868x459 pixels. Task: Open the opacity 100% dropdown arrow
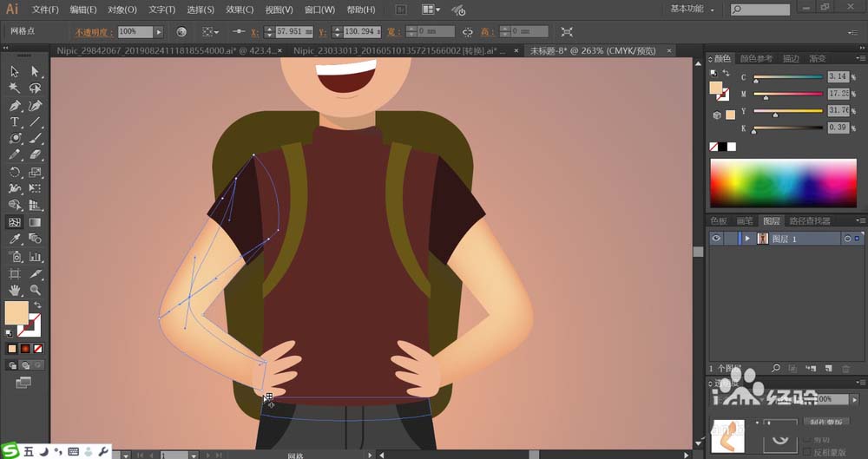(x=159, y=31)
